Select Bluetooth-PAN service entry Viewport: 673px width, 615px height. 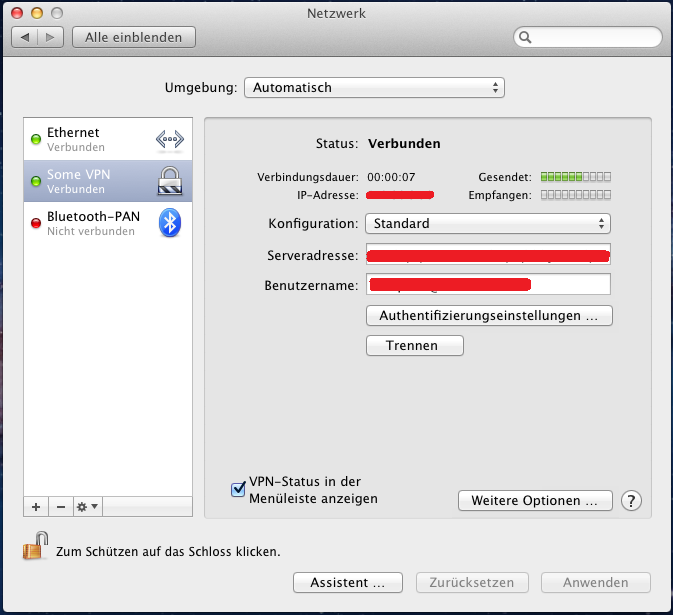click(95, 223)
